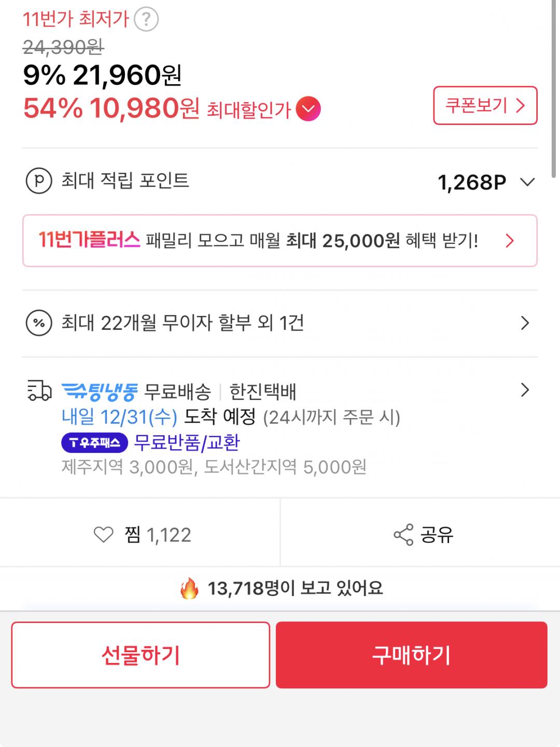Viewport: 560px width, 747px height.
Task: Open the 11번가플러스 family benefits banner
Action: (x=279, y=241)
